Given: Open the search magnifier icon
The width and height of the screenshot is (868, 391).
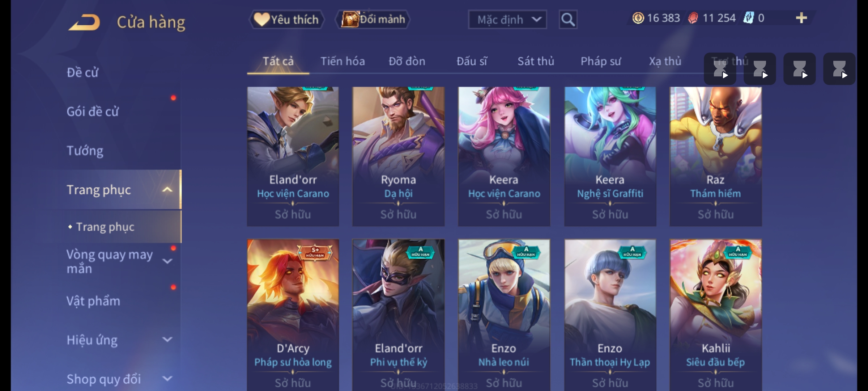Looking at the screenshot, I should click(x=568, y=20).
